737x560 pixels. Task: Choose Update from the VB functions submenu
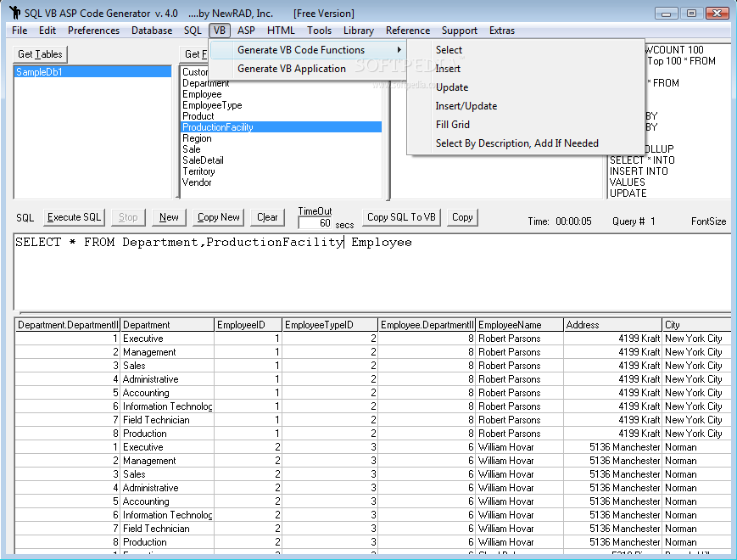[x=525, y=87]
